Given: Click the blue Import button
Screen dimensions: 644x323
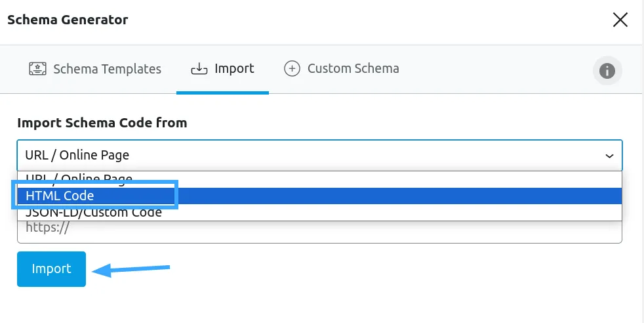Looking at the screenshot, I should (x=51, y=269).
